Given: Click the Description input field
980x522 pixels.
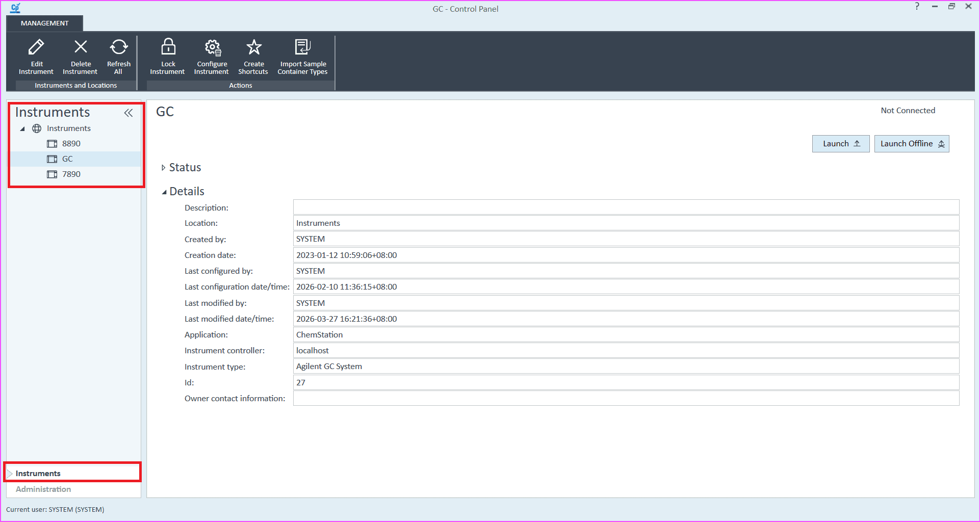Looking at the screenshot, I should 626,207.
